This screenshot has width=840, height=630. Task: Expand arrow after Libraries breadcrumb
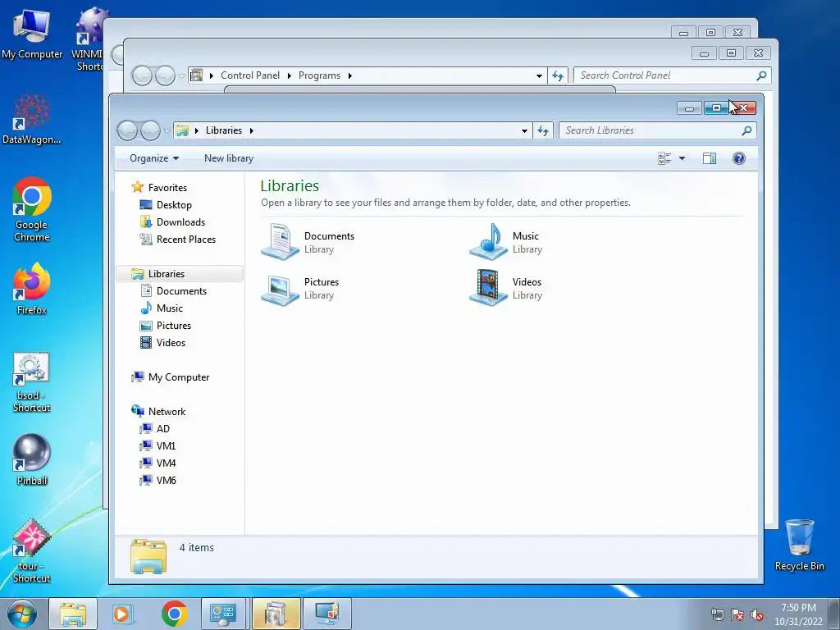point(251,130)
